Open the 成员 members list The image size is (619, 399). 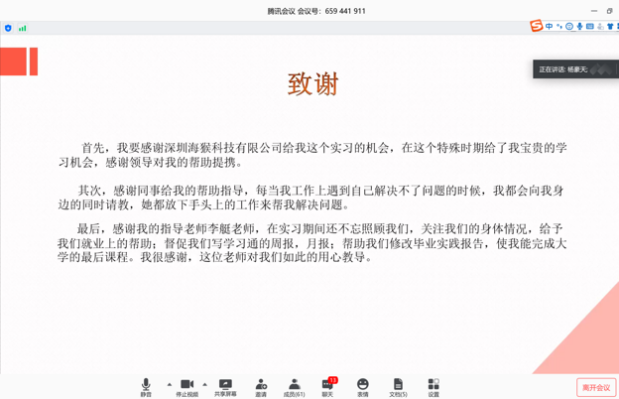coord(294,387)
